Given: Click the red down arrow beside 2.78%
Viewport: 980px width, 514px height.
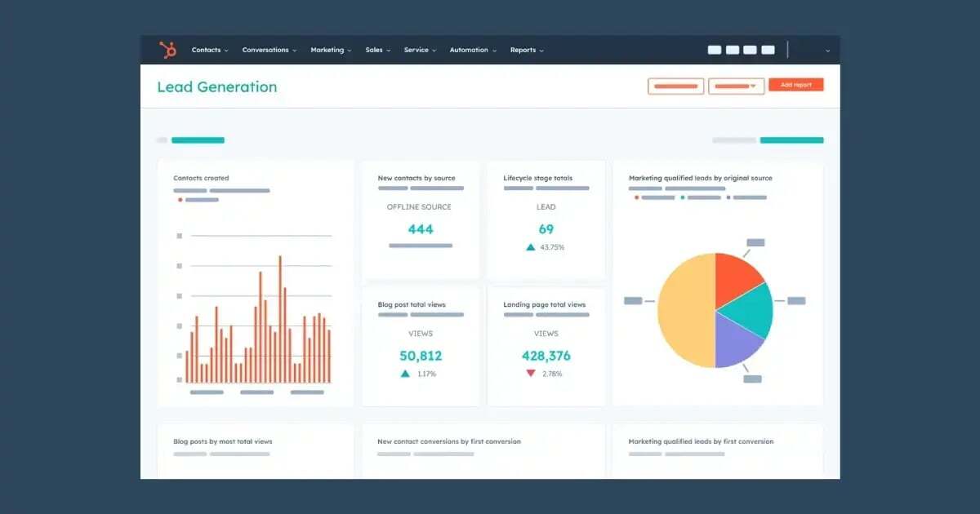Looking at the screenshot, I should click(531, 374).
